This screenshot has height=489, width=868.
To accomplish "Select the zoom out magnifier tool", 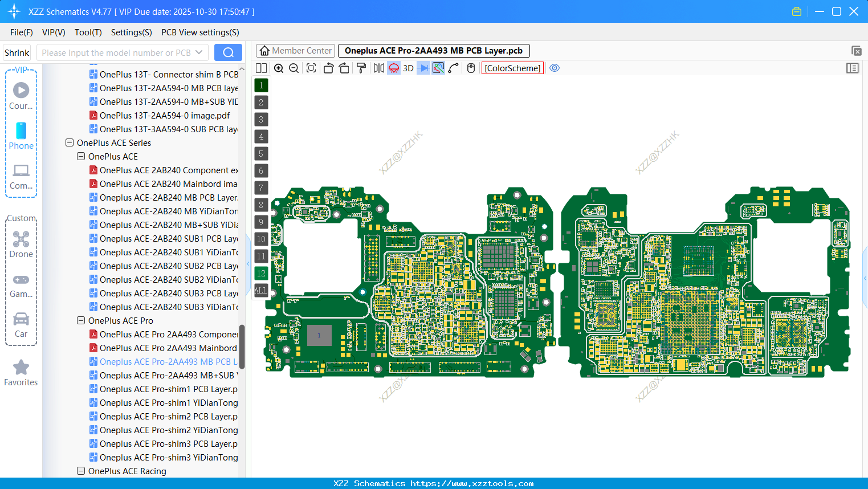I will pos(293,68).
